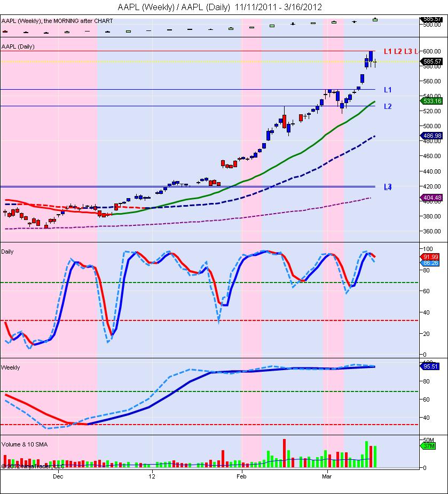This screenshot has width=448, height=494.
Task: Click the blue 486.98 price marker
Action: [431, 136]
